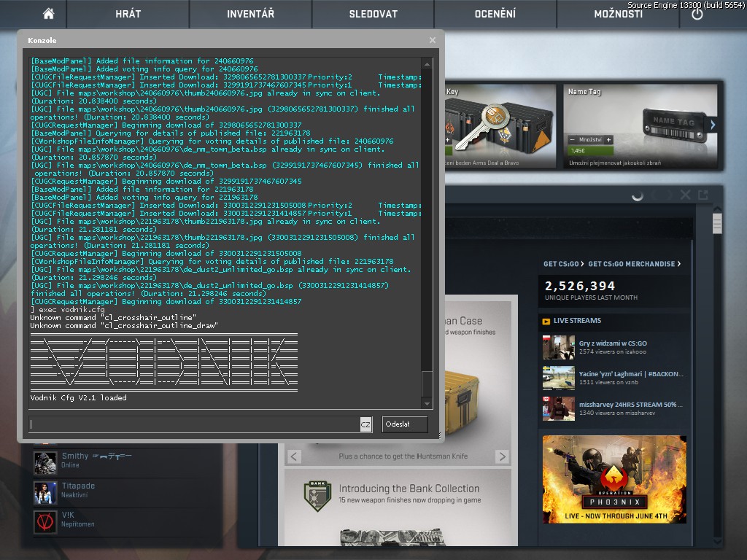This screenshot has width=747, height=560.
Task: Open the Operation Phoenix banner
Action: click(614, 479)
